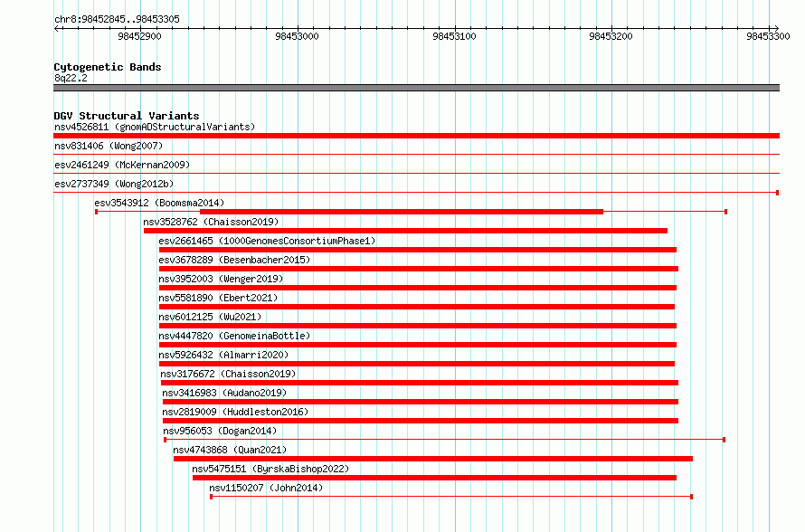Click the Cytogenetic Bands track title

pos(108,67)
